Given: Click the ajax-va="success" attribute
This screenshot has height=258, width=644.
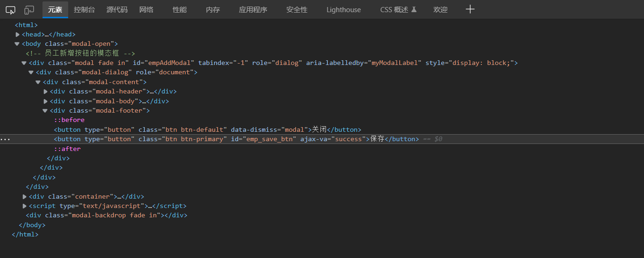Looking at the screenshot, I should (333, 139).
